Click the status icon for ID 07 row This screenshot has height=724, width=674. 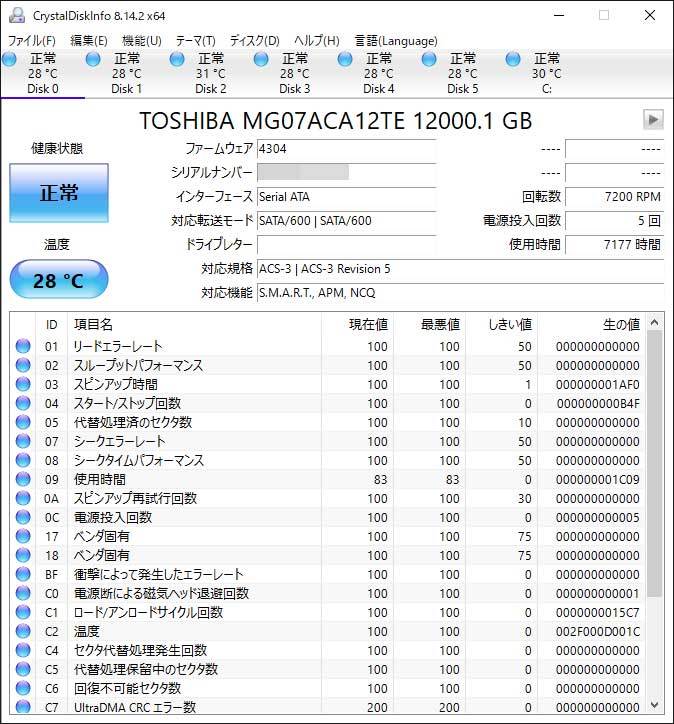tap(23, 441)
